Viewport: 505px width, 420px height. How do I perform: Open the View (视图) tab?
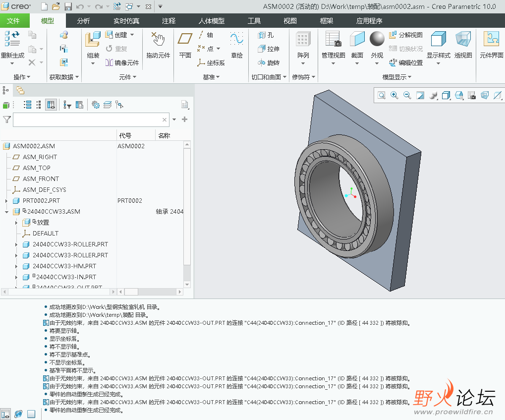point(290,21)
